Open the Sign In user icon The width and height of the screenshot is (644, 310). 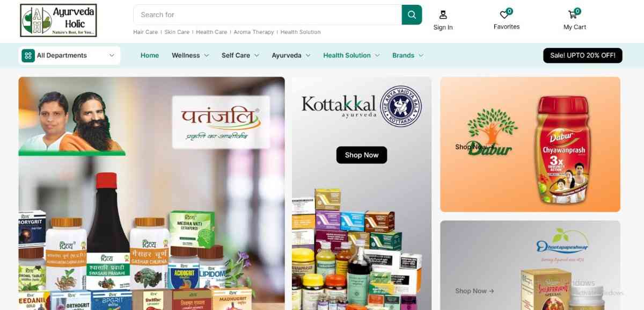(x=443, y=15)
